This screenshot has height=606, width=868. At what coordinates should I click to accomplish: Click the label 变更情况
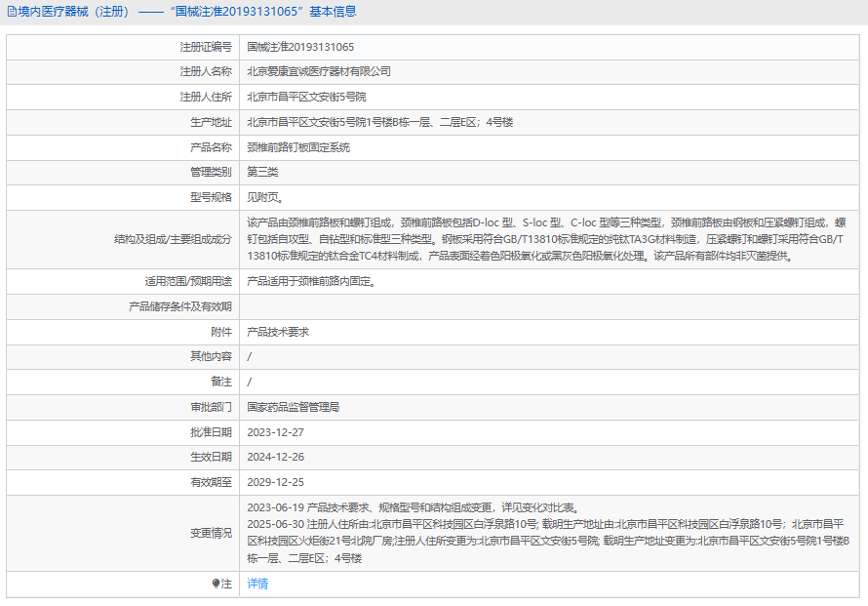(211, 534)
